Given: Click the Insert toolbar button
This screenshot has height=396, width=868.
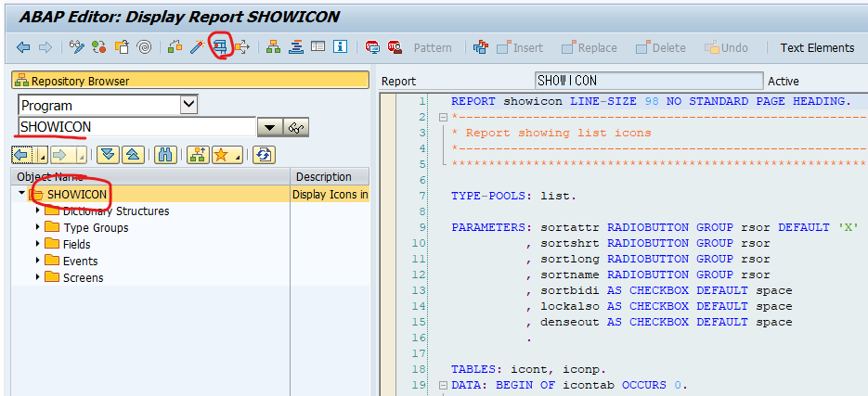Looking at the screenshot, I should (x=520, y=48).
